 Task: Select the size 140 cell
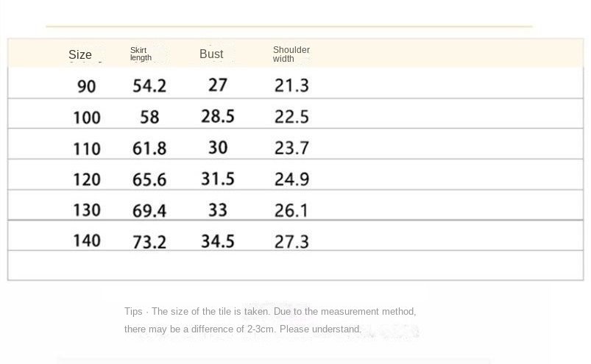(x=86, y=240)
